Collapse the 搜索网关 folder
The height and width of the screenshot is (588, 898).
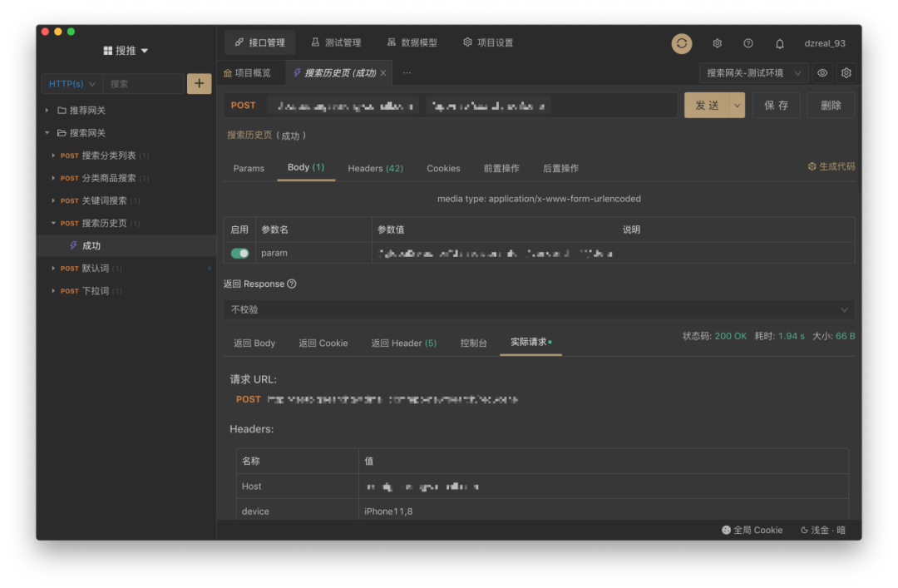[x=47, y=133]
